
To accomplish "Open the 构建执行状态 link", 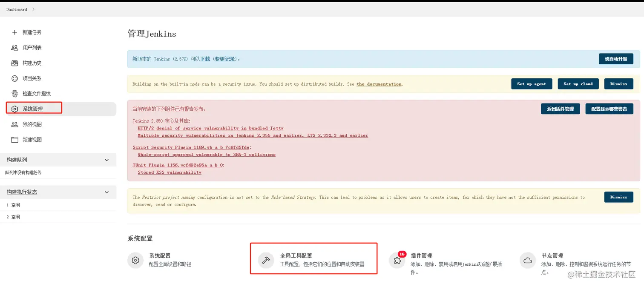I will 22,192.
